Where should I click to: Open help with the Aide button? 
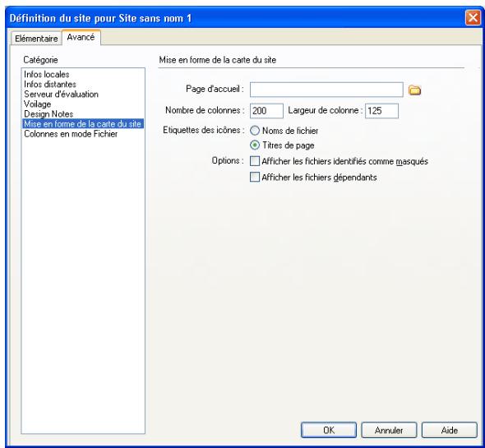449,430
